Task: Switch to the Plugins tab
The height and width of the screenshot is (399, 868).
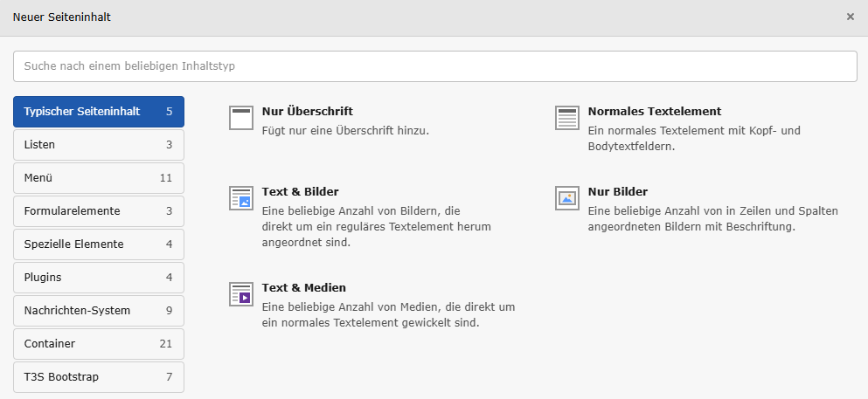Action: tap(99, 278)
